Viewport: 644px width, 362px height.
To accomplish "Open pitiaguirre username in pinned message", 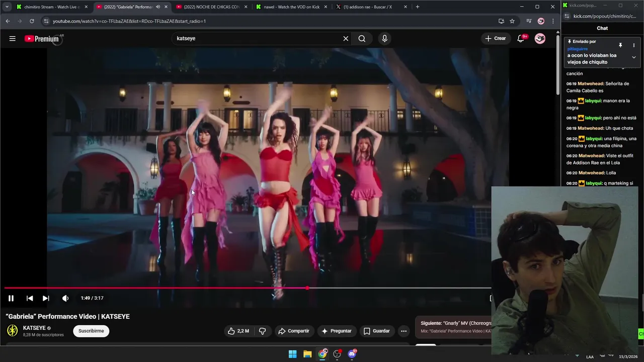I will [578, 49].
